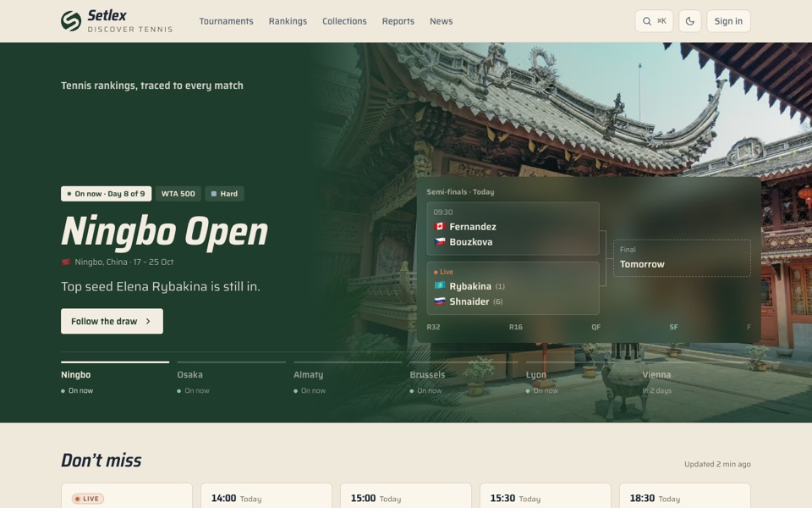
Task: Open the 15:30 Today match card
Action: [546, 496]
